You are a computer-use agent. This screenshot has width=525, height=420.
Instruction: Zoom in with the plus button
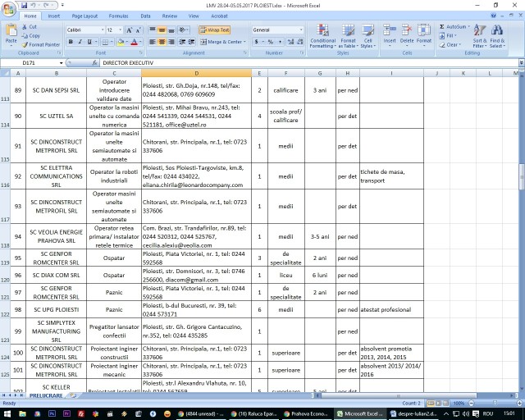(519, 404)
